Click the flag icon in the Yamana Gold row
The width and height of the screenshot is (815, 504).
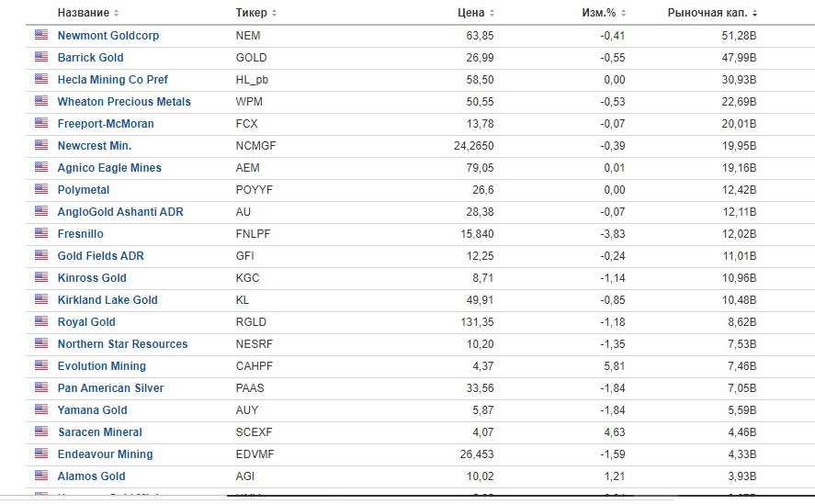coord(41,409)
